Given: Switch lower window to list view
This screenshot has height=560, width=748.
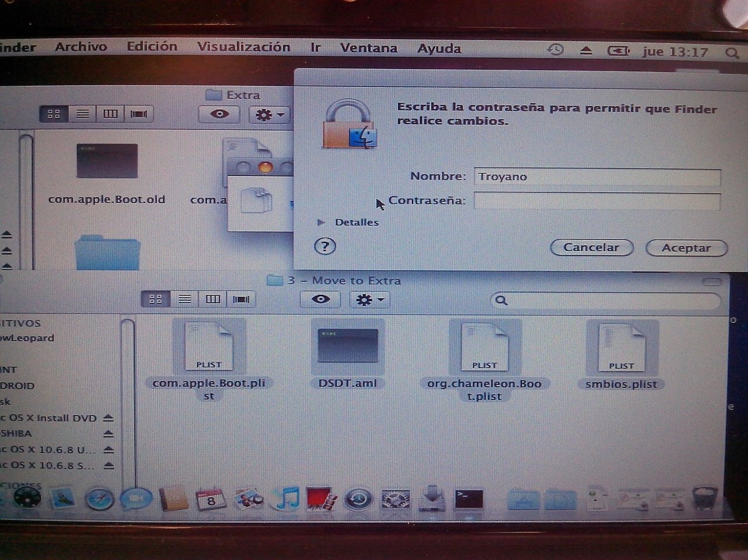Looking at the screenshot, I should pyautogui.click(x=185, y=299).
